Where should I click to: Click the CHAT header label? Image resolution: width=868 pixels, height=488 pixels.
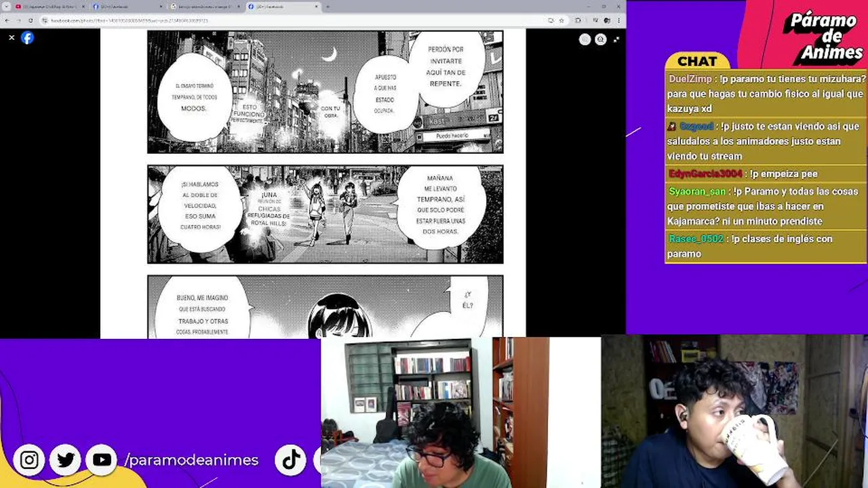coord(697,61)
